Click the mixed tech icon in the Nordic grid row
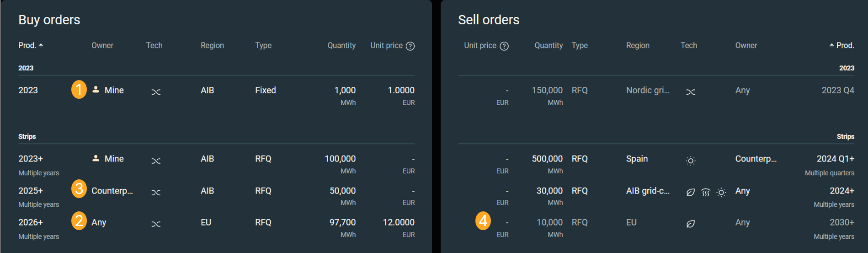 (691, 92)
